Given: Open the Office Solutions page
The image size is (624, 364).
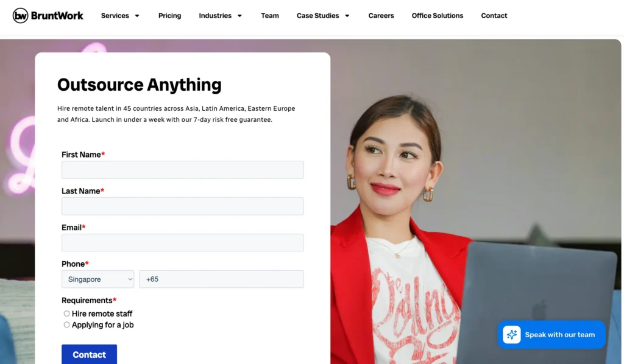Looking at the screenshot, I should pyautogui.click(x=438, y=15).
